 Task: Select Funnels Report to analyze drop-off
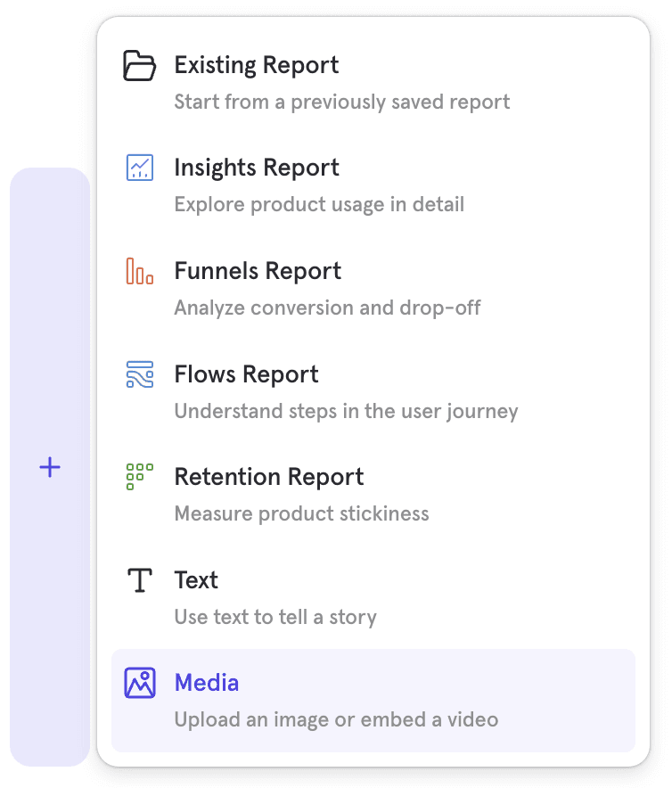258,271
